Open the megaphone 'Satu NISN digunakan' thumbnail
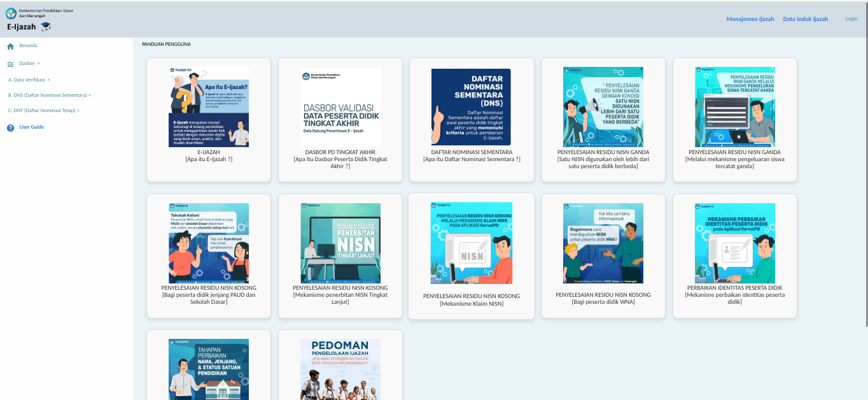 [x=603, y=107]
